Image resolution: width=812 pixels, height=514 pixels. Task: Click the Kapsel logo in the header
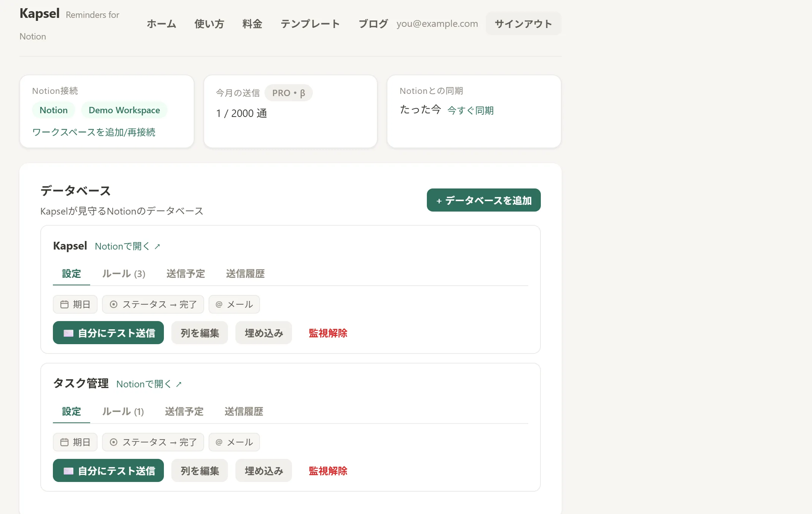click(39, 14)
